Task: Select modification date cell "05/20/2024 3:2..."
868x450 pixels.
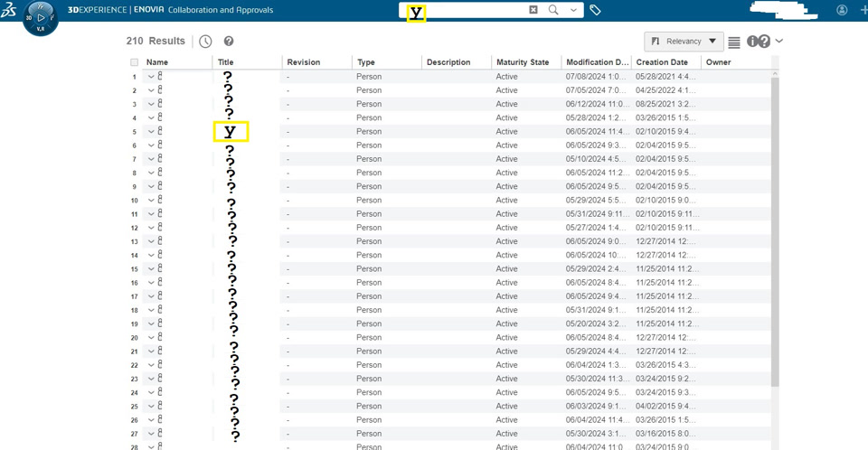Action: point(596,323)
